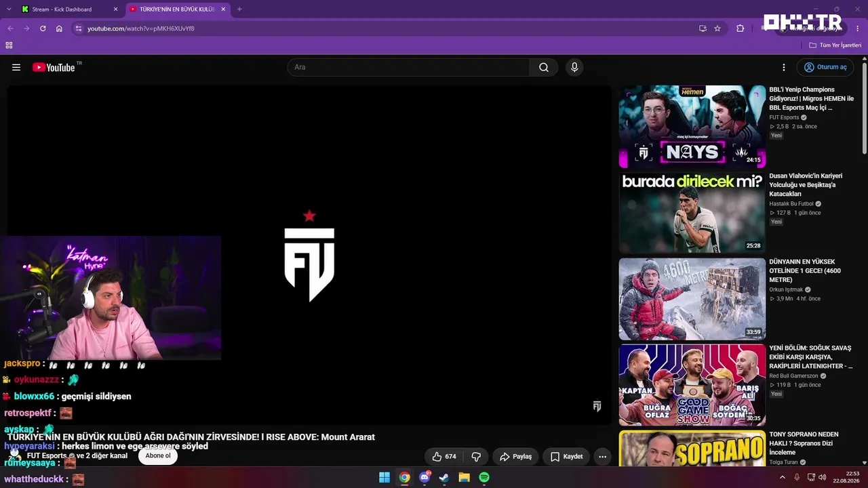The width and height of the screenshot is (868, 488).
Task: Focus the YouTube Ara search field
Action: 408,67
